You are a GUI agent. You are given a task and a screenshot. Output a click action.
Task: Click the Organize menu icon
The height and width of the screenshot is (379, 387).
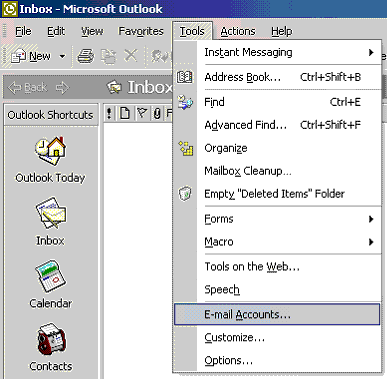click(x=185, y=148)
